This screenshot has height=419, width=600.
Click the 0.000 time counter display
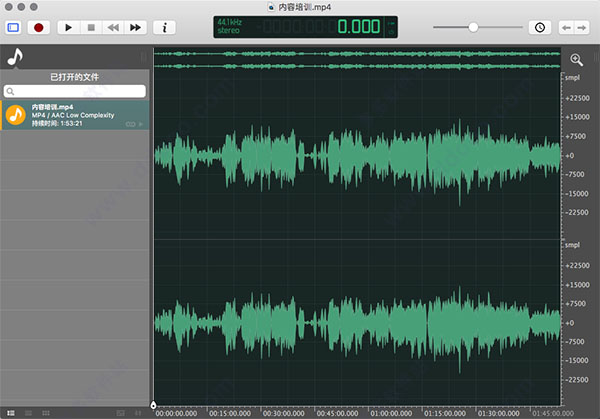coord(359,27)
